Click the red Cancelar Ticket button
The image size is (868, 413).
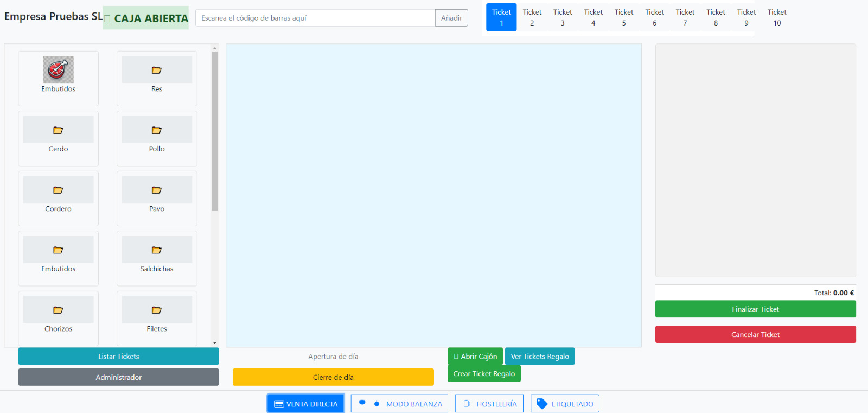(755, 334)
